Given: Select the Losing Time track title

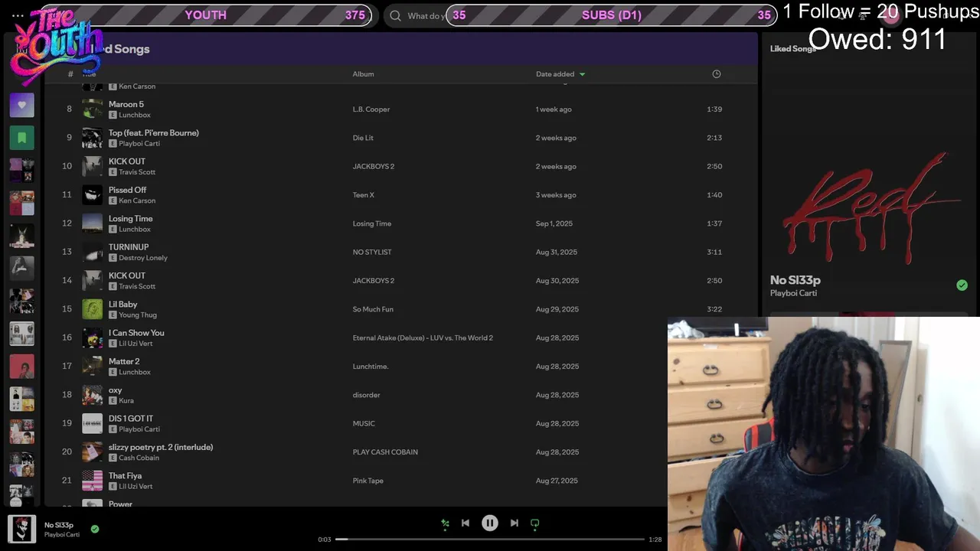Looking at the screenshot, I should pos(130,218).
